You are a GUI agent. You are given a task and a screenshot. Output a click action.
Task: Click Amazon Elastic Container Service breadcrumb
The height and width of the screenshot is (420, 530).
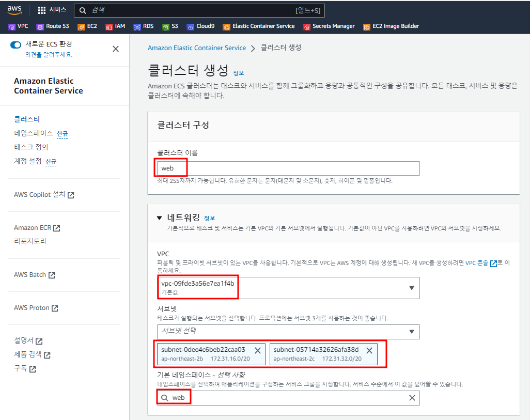coord(197,48)
